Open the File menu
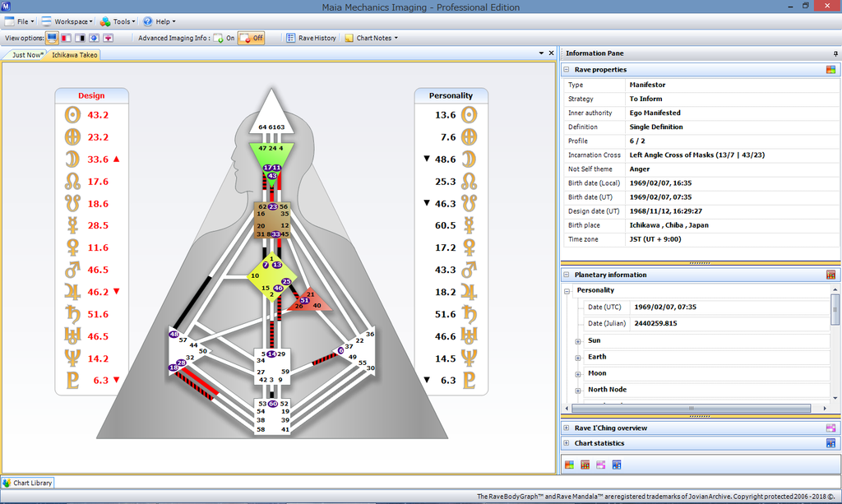Viewport: 842px width, 504px height. 20,21
